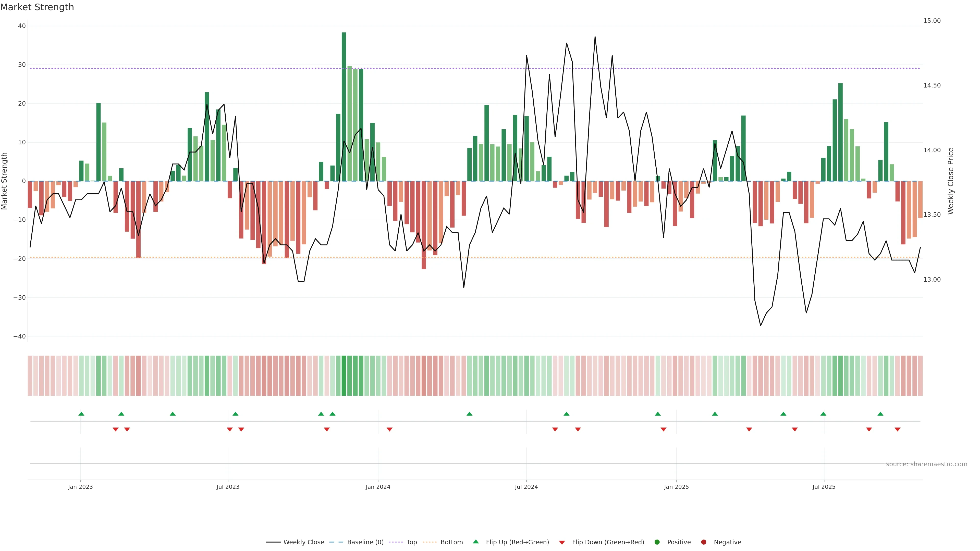Image resolution: width=980 pixels, height=551 pixels.
Task: Click the Positive green circle legend icon
Action: tap(657, 542)
